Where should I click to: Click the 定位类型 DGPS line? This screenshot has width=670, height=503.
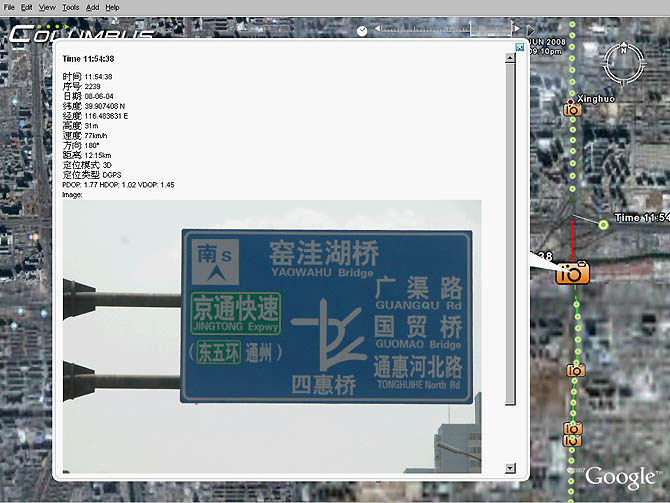pyautogui.click(x=92, y=175)
